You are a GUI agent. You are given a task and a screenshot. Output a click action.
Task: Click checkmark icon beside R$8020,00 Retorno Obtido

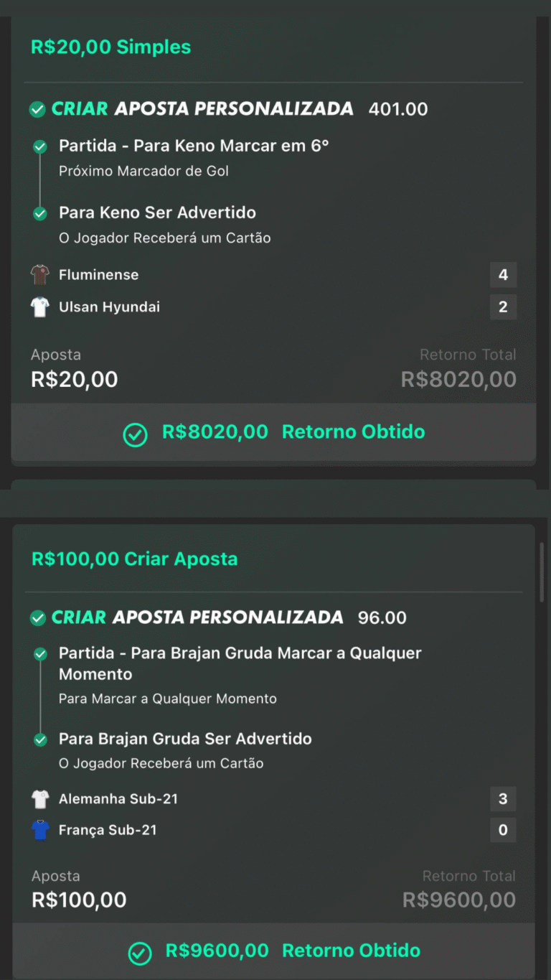pos(135,434)
